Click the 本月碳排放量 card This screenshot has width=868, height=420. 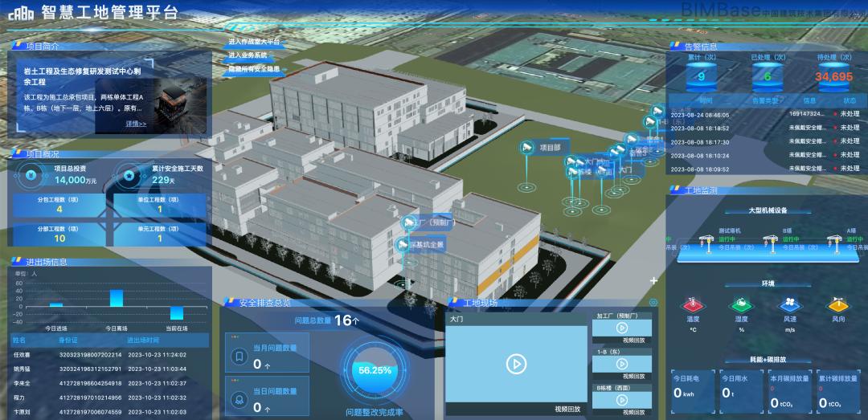(789, 391)
